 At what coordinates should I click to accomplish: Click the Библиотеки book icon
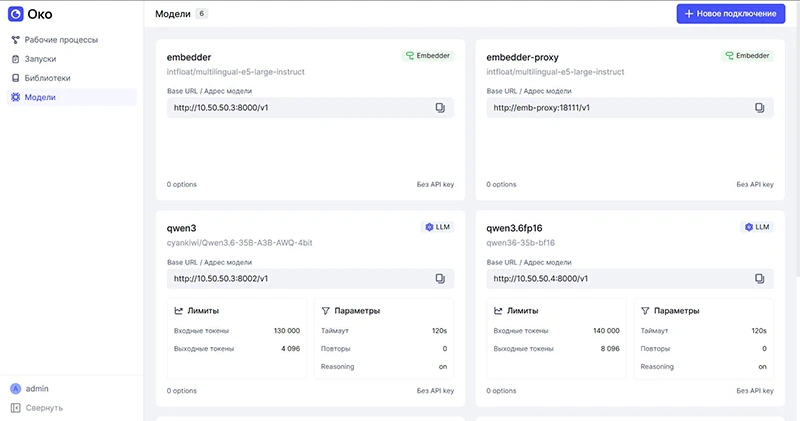[15, 78]
